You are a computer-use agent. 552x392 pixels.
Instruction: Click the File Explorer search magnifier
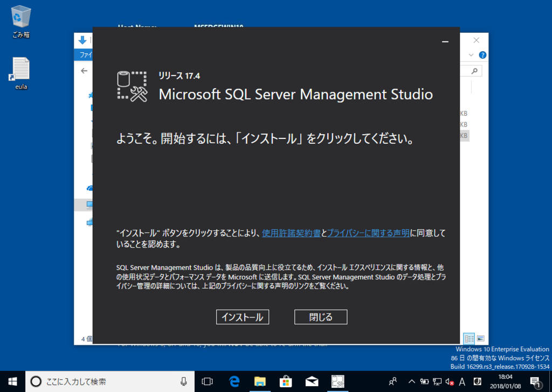474,71
